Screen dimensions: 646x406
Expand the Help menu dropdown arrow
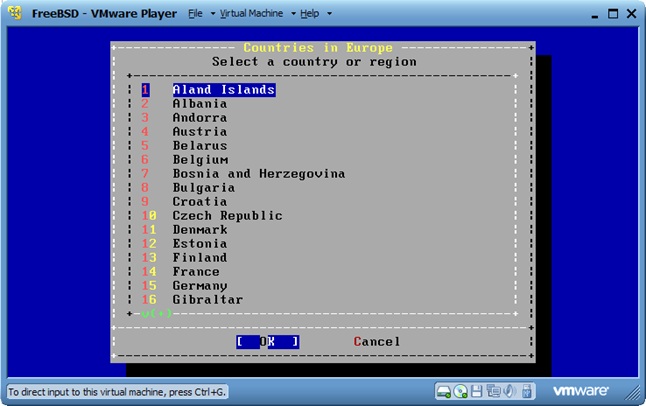(x=329, y=15)
